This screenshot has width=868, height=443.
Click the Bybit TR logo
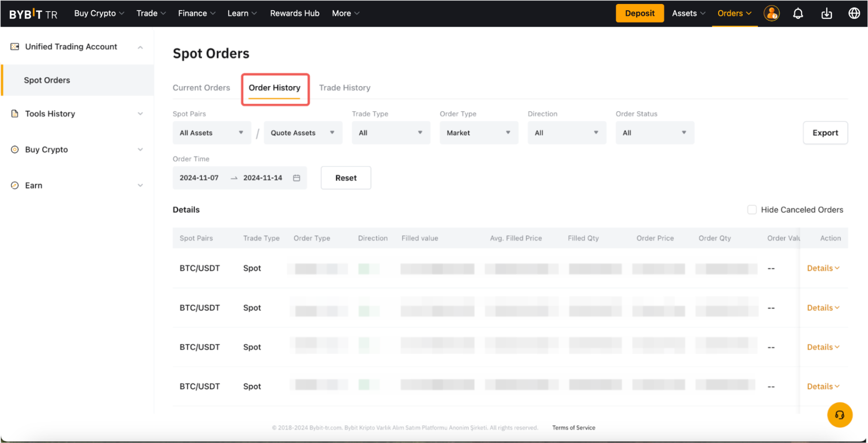tap(33, 14)
